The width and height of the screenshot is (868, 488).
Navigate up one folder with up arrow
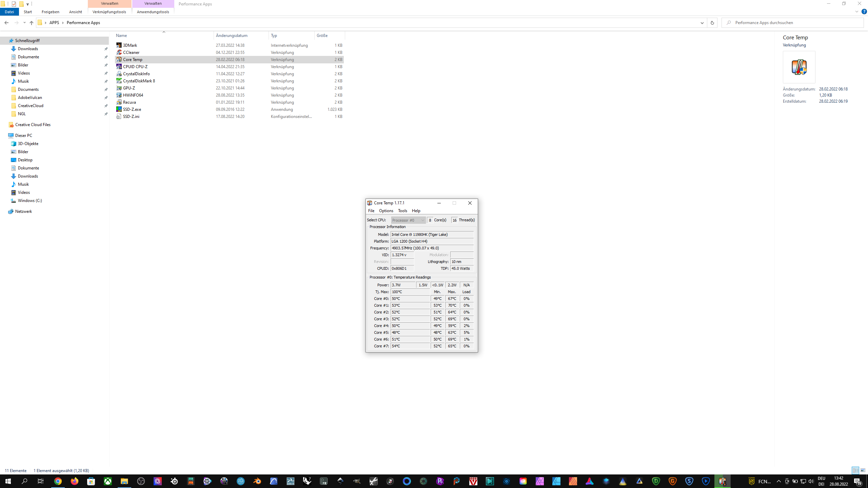click(31, 23)
